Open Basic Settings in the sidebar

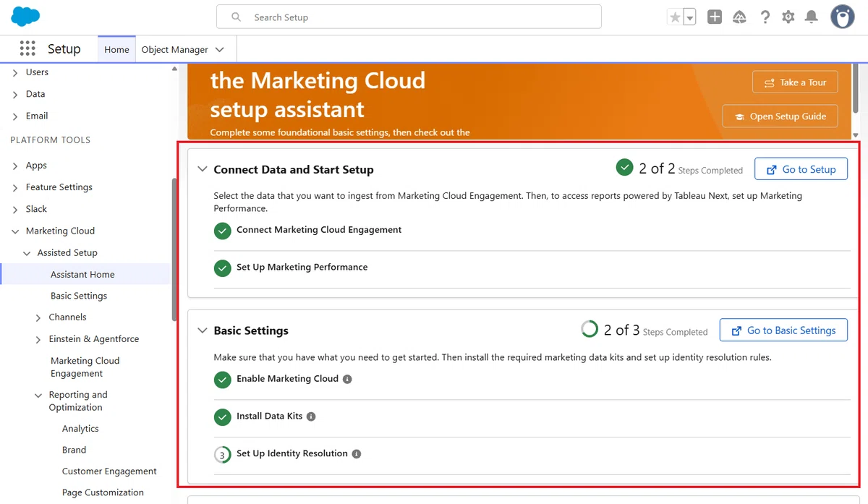click(79, 296)
